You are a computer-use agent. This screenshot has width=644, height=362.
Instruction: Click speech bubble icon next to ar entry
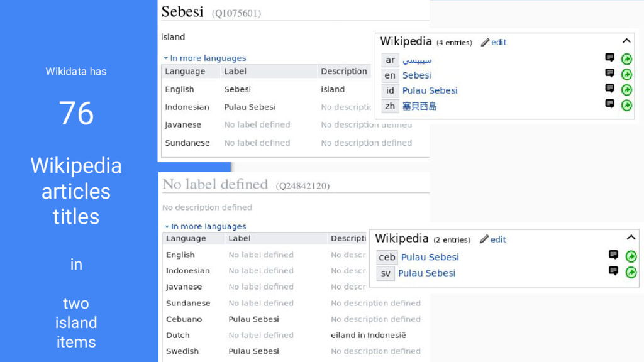pos(610,58)
